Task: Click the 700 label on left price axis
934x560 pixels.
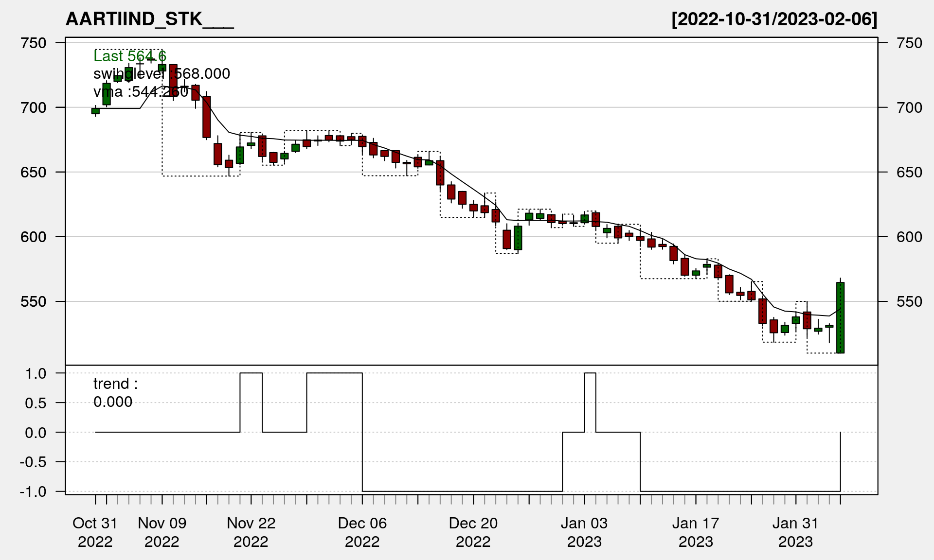Action: pos(34,108)
